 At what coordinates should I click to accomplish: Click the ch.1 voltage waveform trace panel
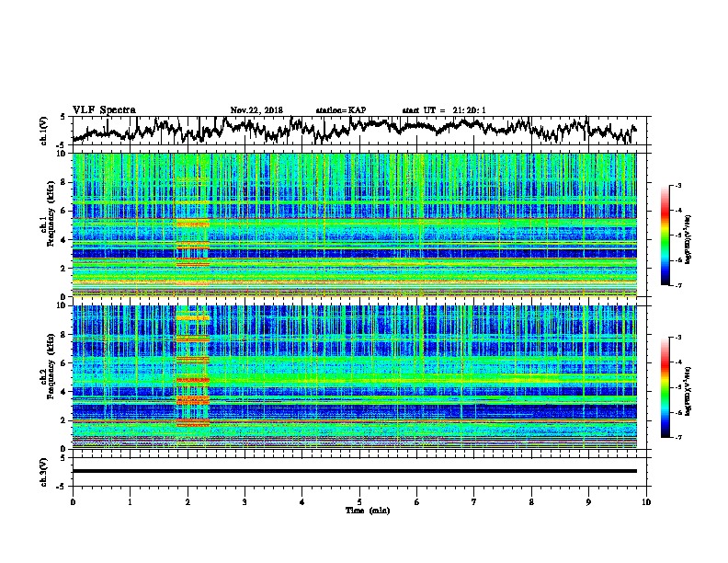[361, 131]
